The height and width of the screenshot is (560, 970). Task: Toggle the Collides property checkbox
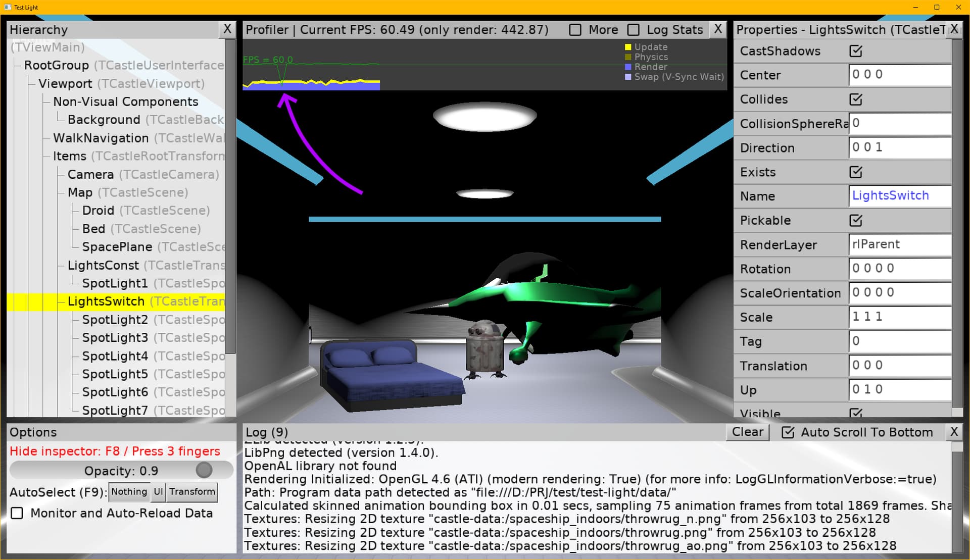856,99
